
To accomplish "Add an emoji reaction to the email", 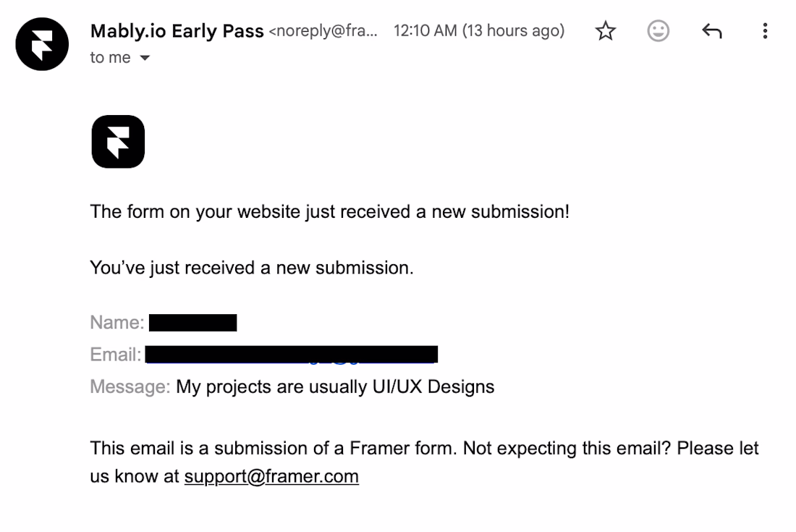I will point(658,31).
